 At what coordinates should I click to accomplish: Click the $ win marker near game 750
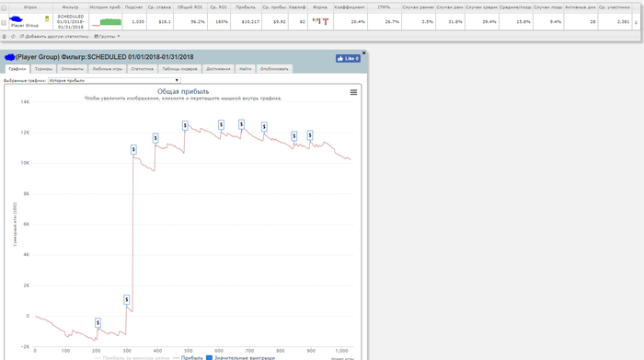pyautogui.click(x=264, y=126)
